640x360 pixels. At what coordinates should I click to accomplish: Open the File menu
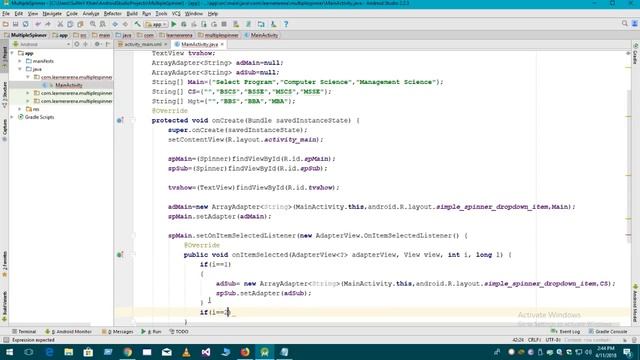6,13
